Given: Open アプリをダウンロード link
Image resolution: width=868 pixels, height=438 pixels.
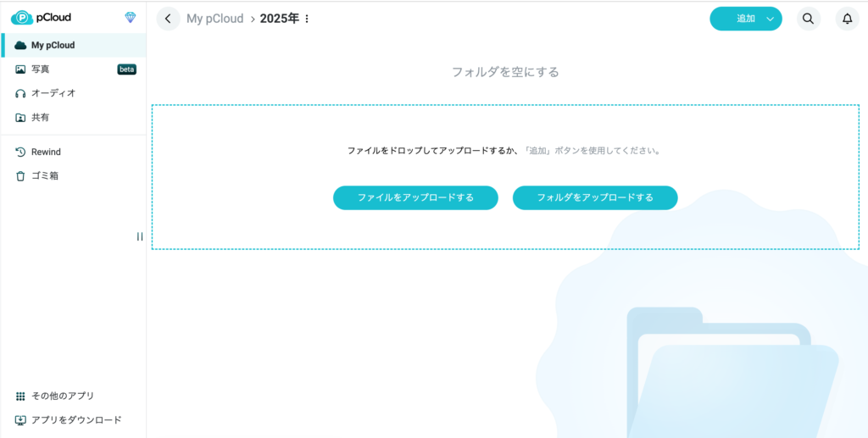Looking at the screenshot, I should point(76,419).
